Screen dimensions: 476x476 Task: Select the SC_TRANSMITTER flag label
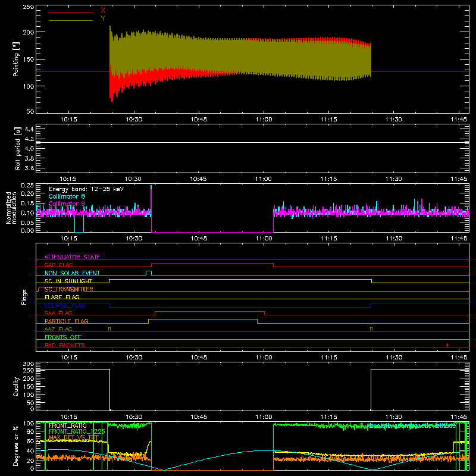point(68,289)
